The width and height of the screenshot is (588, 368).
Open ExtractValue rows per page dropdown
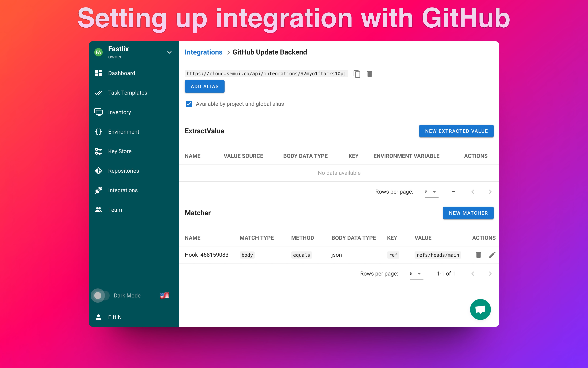pyautogui.click(x=432, y=192)
